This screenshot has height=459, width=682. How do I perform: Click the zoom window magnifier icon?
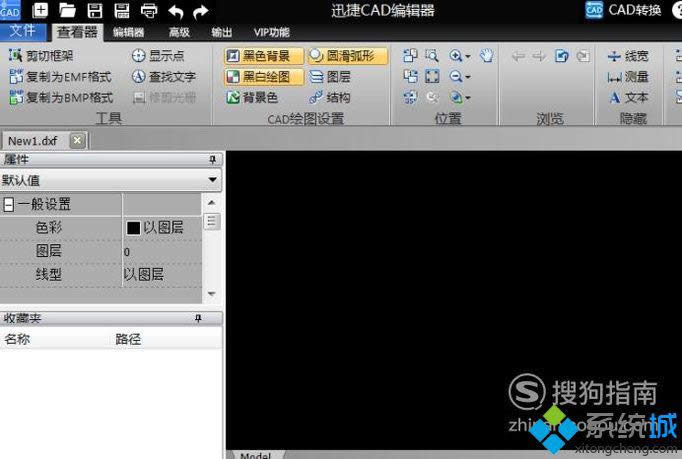[x=431, y=56]
